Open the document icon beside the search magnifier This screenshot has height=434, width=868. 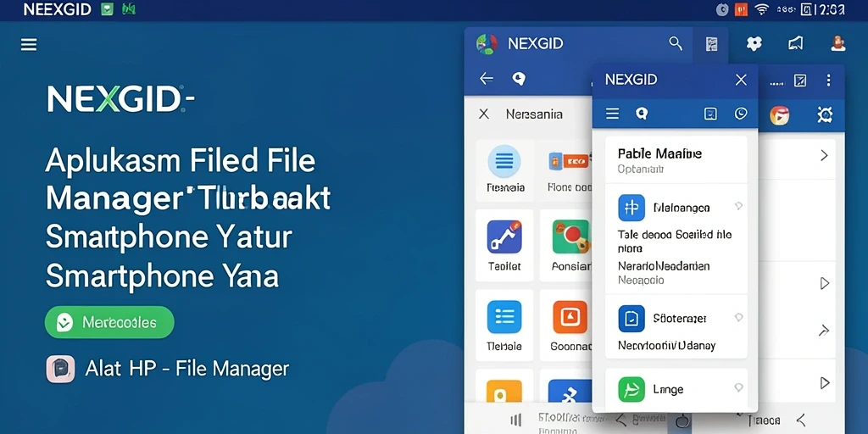pyautogui.click(x=712, y=44)
